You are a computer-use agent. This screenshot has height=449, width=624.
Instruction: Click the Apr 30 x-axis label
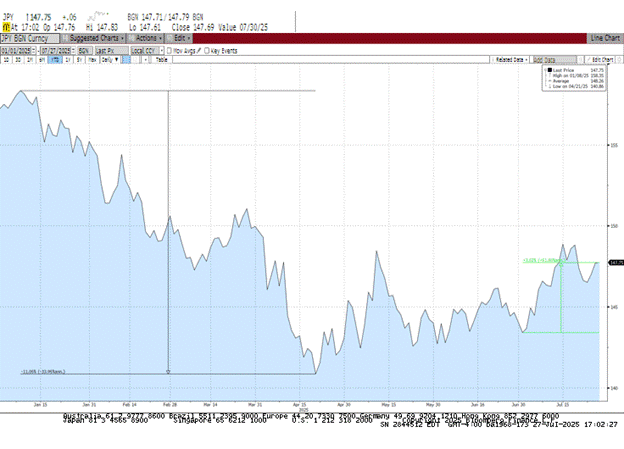344,405
